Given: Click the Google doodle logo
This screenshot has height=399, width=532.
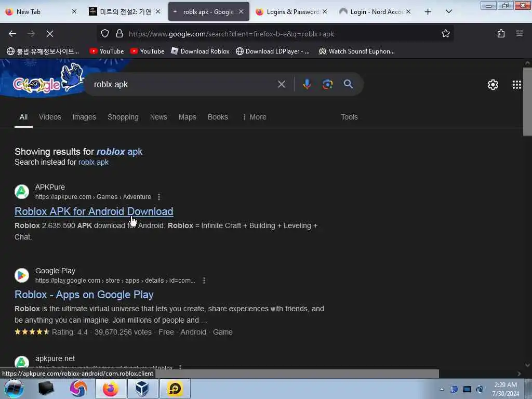Looking at the screenshot, I should point(47,80).
